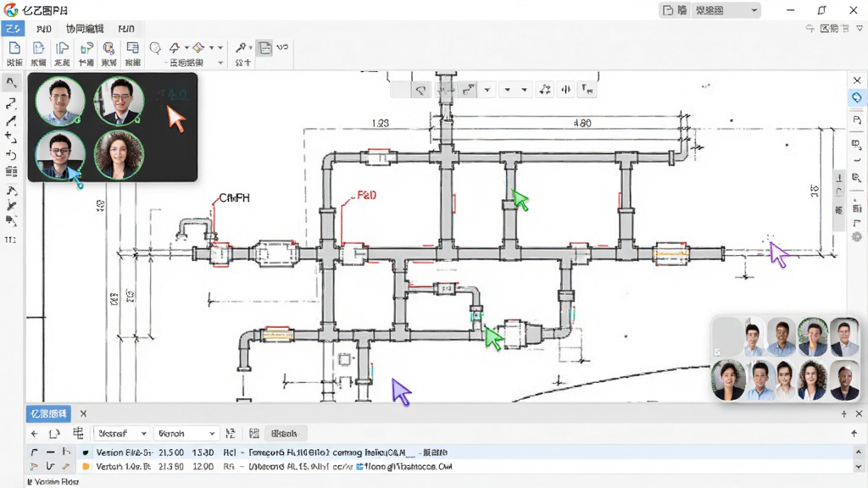Click the colorful app logo in the title bar
This screenshot has height=488, width=868.
tap(11, 10)
